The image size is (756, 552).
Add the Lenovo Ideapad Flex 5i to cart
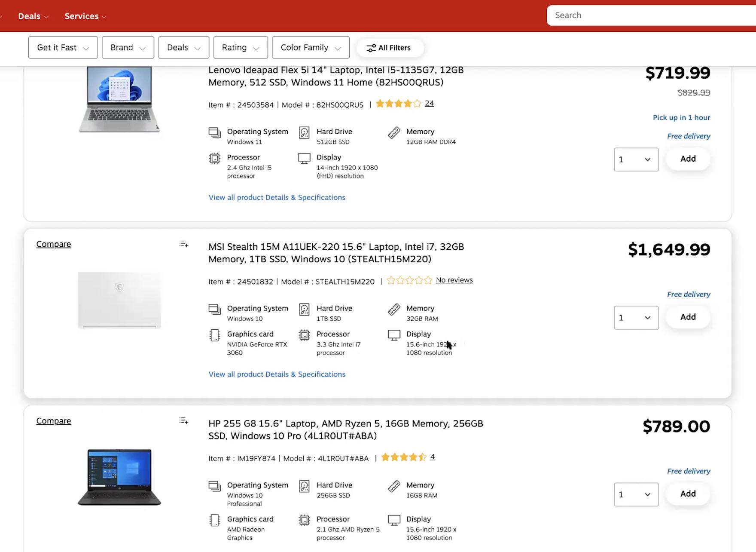click(x=688, y=159)
